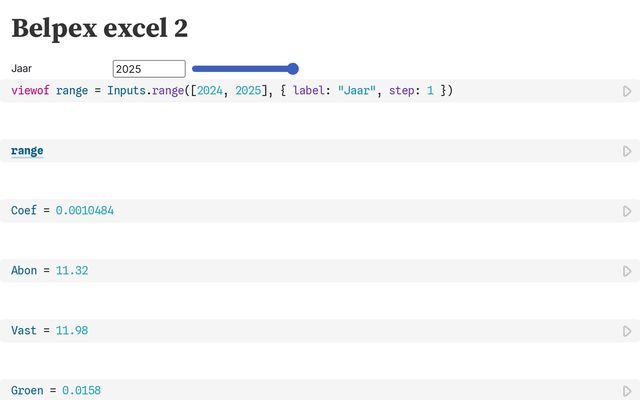Click the Abon value 11.32
This screenshot has width=640, height=400.
pyautogui.click(x=72, y=271)
